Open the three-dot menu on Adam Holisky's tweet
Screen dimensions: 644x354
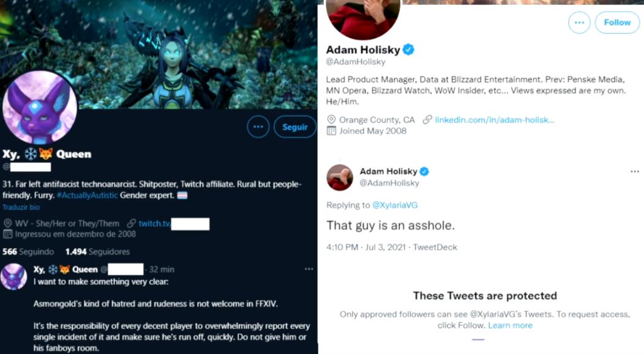tap(635, 172)
